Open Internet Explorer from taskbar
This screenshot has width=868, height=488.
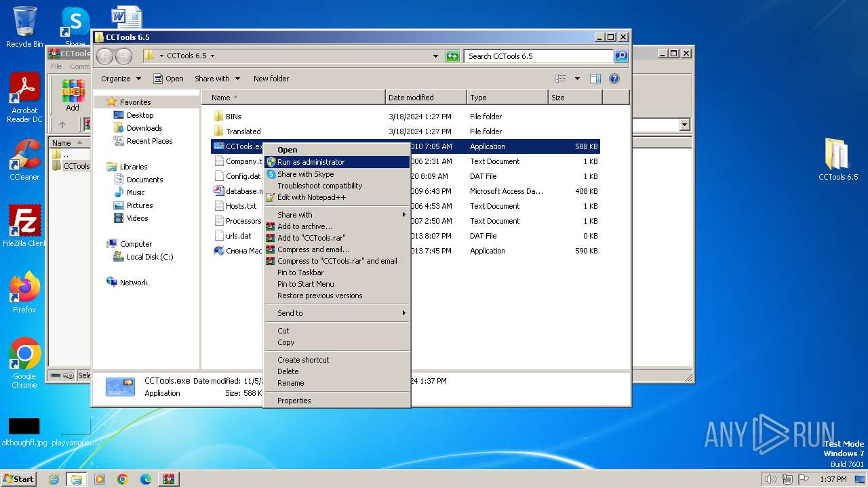(54, 479)
